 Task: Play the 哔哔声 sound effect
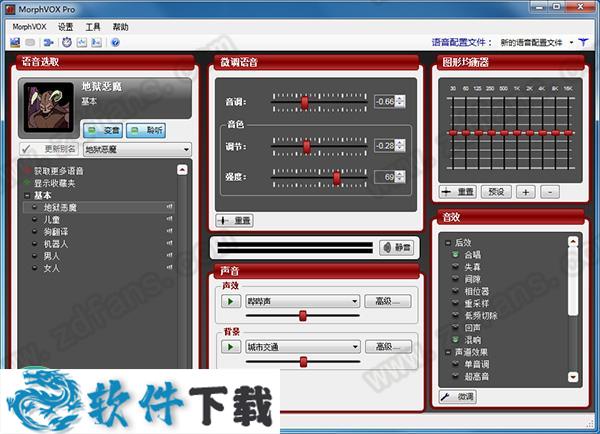[x=231, y=302]
